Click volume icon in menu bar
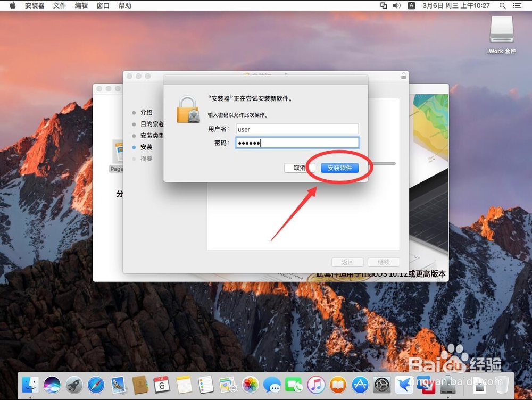Image resolution: width=532 pixels, height=400 pixels. click(397, 5)
